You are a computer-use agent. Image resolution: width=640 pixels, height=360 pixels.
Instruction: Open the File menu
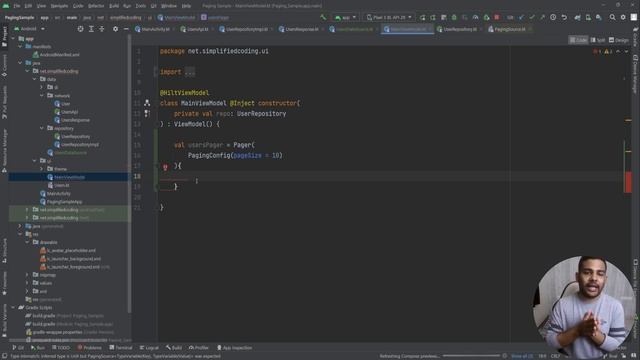point(17,6)
